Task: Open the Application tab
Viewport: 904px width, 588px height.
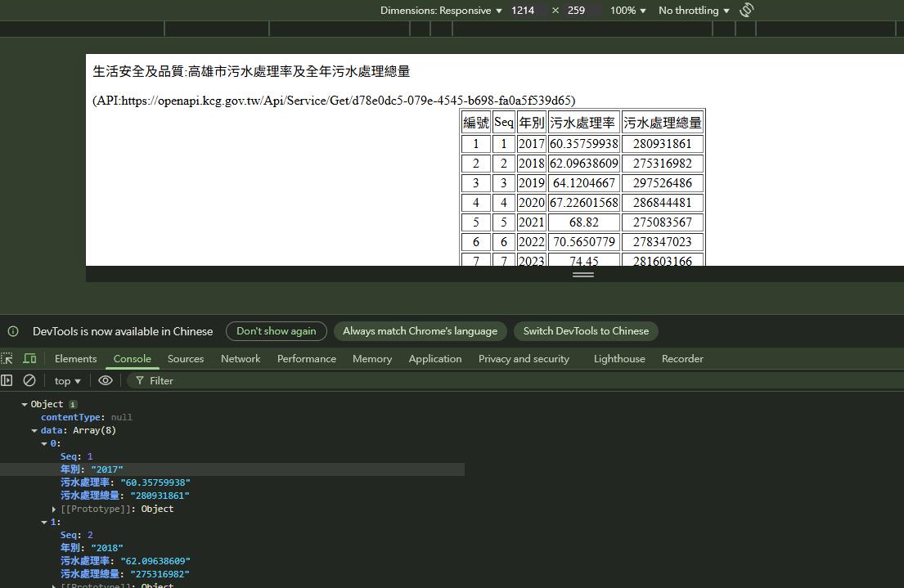Action: pos(435,358)
